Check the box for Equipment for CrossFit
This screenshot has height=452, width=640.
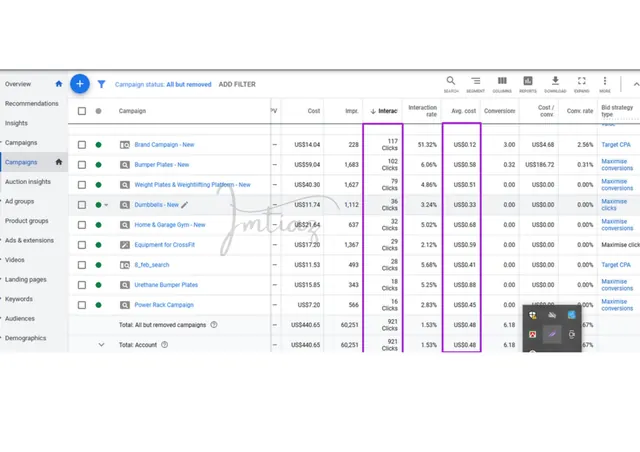(82, 245)
